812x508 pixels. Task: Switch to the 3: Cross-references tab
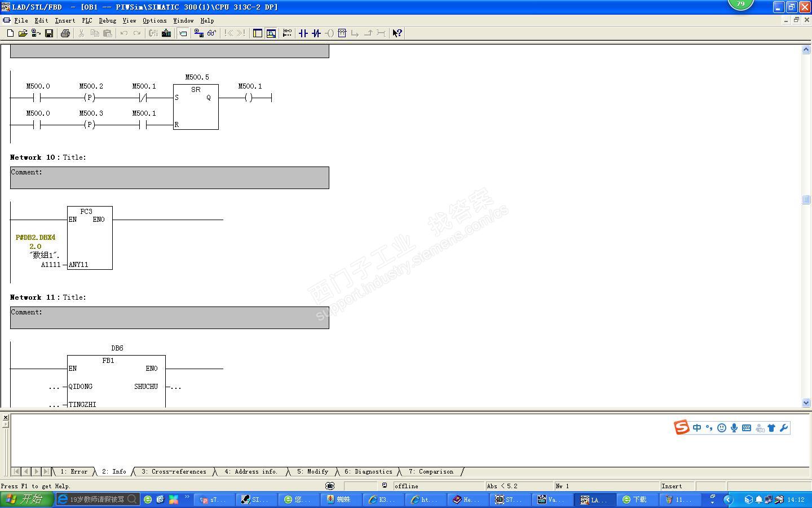click(174, 471)
